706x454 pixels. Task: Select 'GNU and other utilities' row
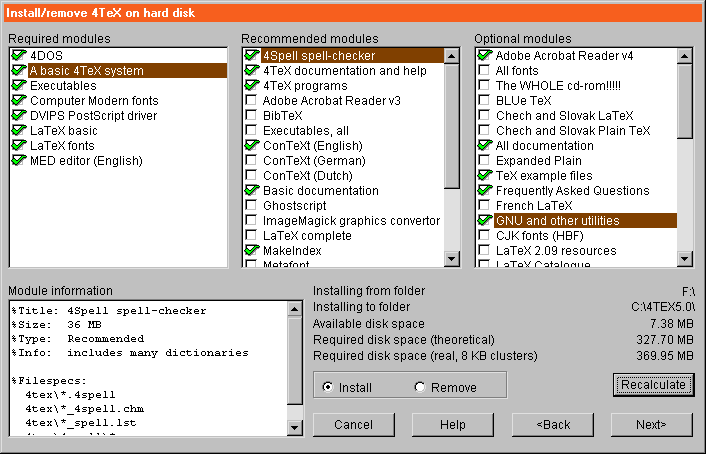[585, 221]
